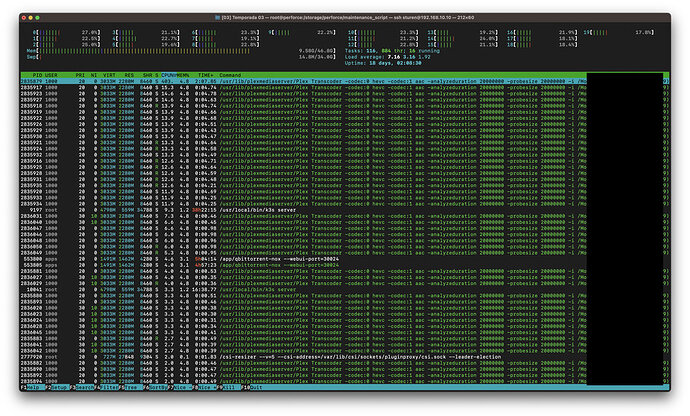This screenshot has height=416, width=690.
Task: Click the folder icon in title bar
Action: click(x=217, y=18)
